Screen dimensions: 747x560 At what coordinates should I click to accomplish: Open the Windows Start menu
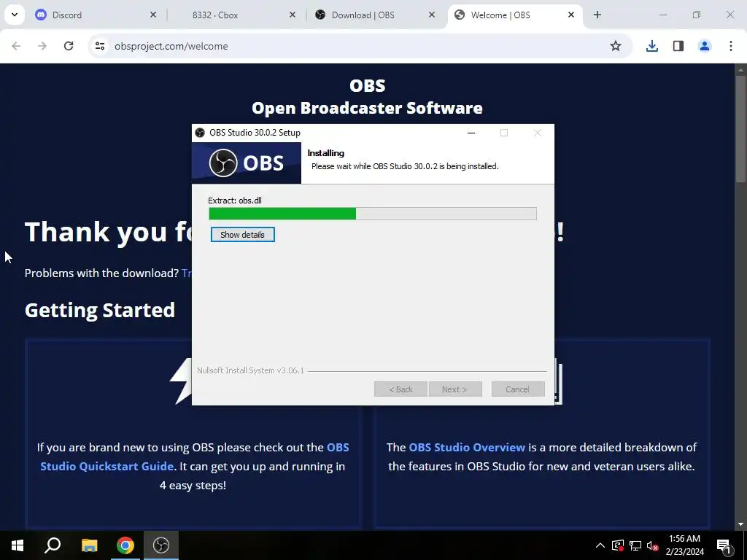tap(18, 545)
